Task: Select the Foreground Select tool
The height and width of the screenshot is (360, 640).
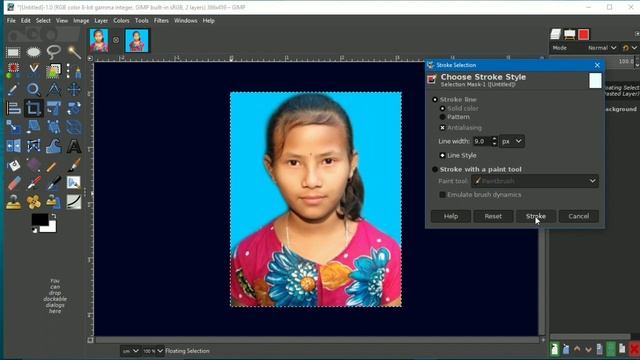Action: pos(53,70)
